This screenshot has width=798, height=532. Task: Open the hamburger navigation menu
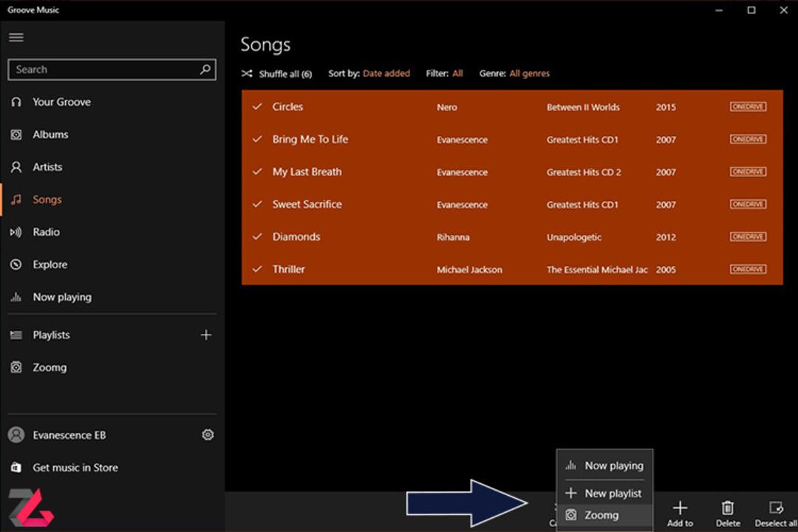point(16,37)
